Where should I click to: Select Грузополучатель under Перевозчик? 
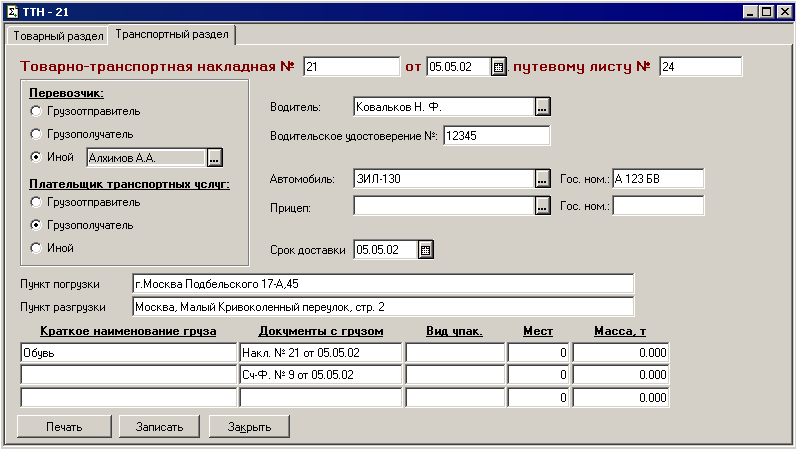click(x=37, y=134)
